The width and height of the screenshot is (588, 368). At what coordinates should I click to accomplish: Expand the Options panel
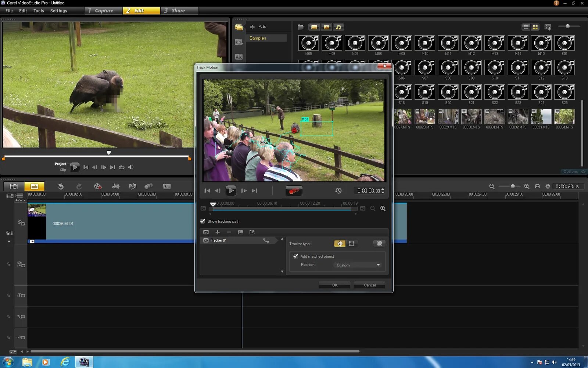click(574, 171)
